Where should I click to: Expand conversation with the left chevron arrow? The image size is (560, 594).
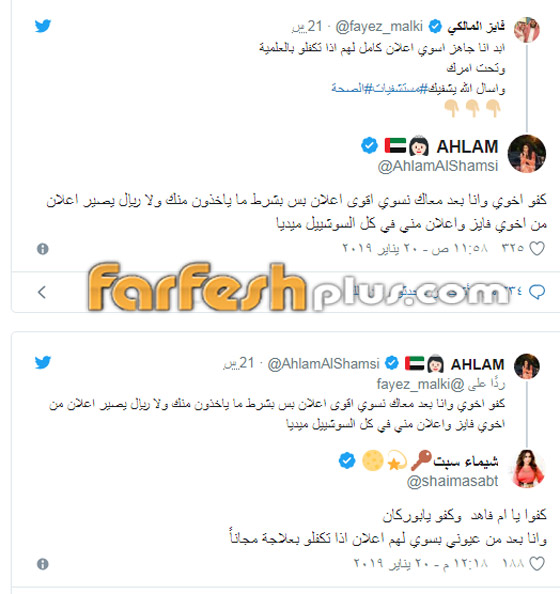(42, 292)
